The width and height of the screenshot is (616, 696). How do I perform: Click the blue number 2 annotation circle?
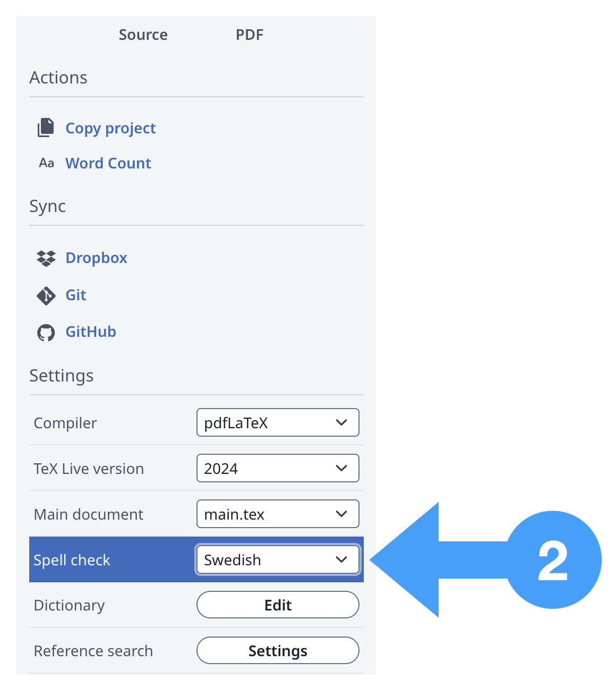pos(553,560)
